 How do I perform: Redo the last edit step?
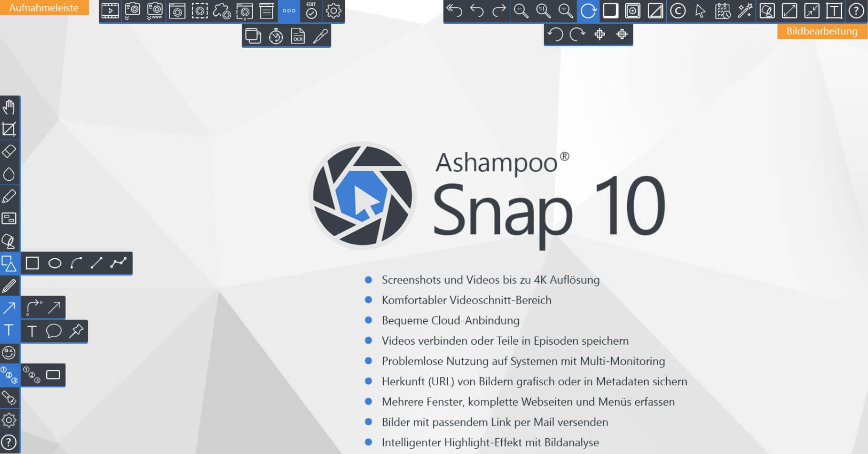499,11
